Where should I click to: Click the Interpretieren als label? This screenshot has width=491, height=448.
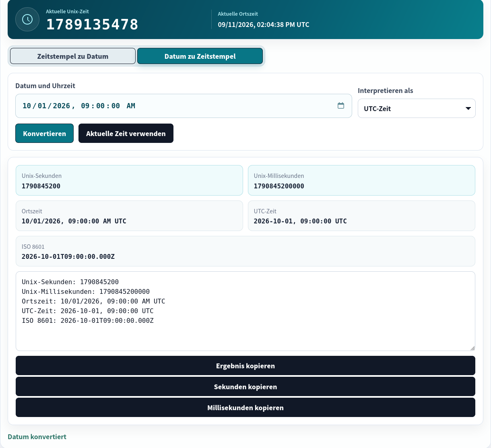[x=386, y=91]
